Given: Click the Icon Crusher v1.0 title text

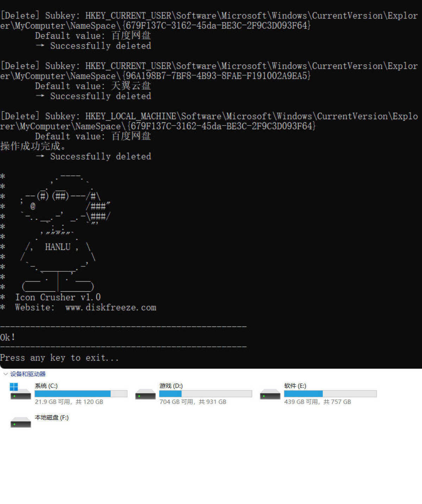Looking at the screenshot, I should (x=58, y=297).
